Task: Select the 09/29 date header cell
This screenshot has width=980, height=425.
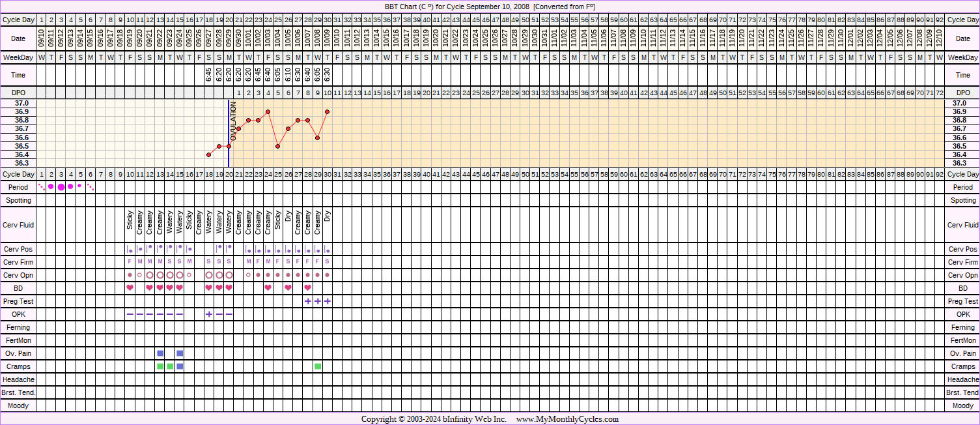Action: click(229, 39)
